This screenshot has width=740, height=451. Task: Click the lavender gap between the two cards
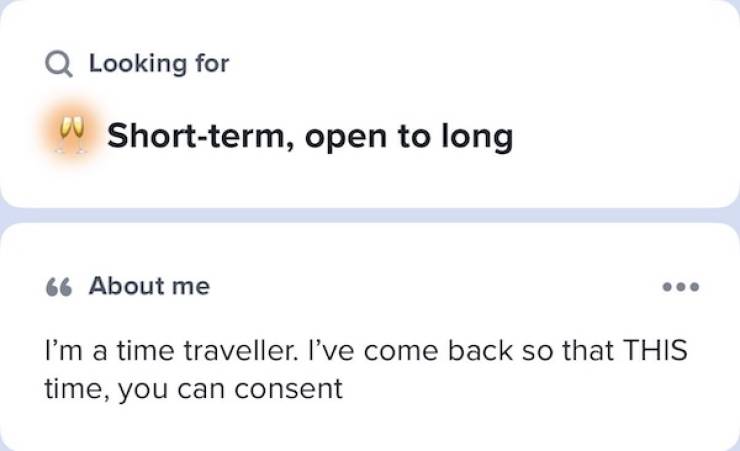[370, 215]
